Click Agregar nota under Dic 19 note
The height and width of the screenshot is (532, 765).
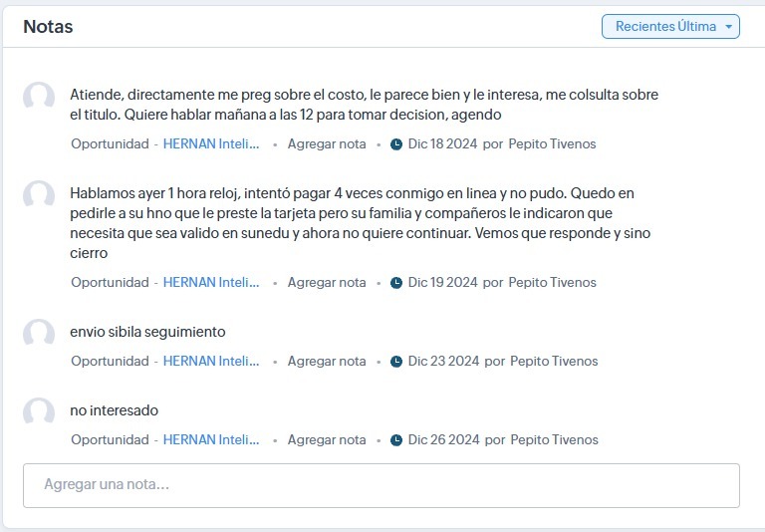point(327,283)
